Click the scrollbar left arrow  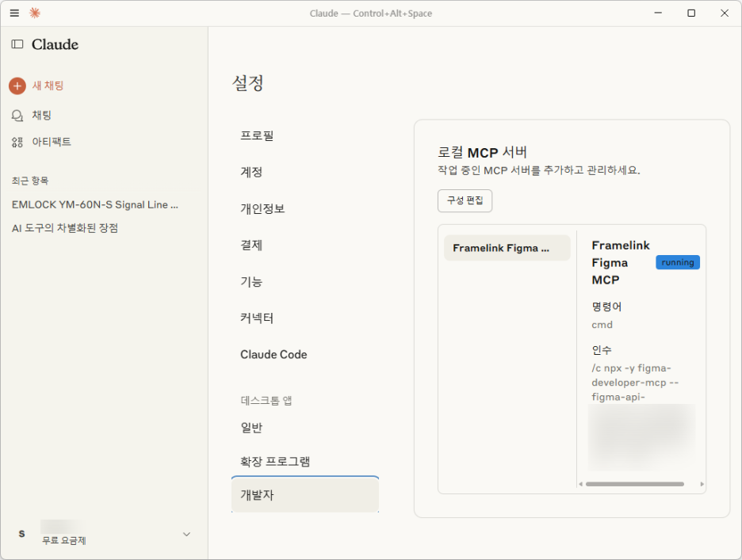580,484
